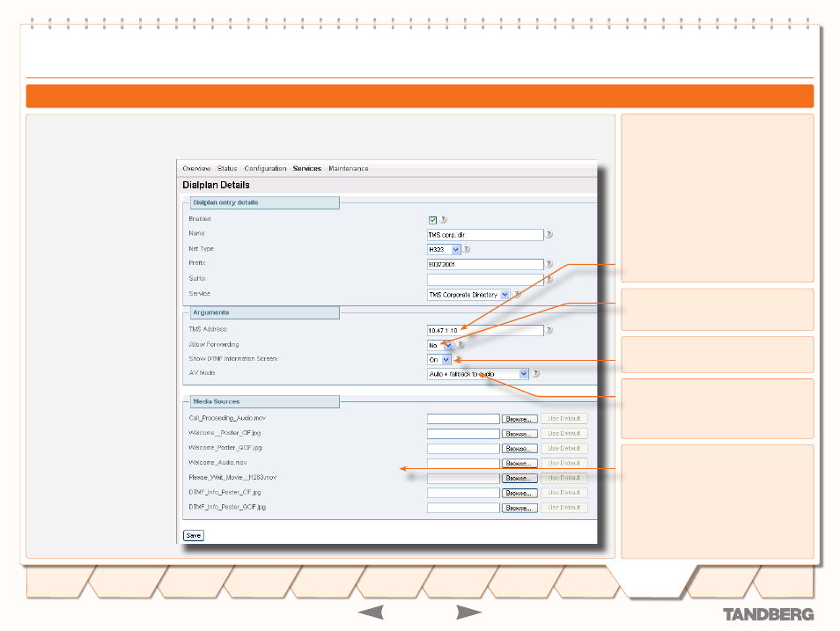Go to previous page with left arrow
The image size is (840, 631).
(x=371, y=612)
